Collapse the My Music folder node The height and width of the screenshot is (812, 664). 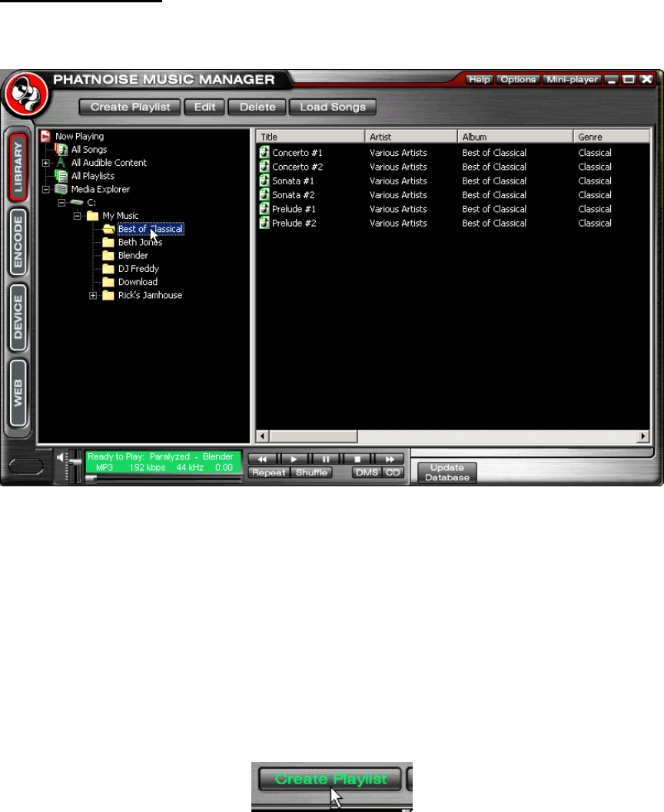[77, 215]
